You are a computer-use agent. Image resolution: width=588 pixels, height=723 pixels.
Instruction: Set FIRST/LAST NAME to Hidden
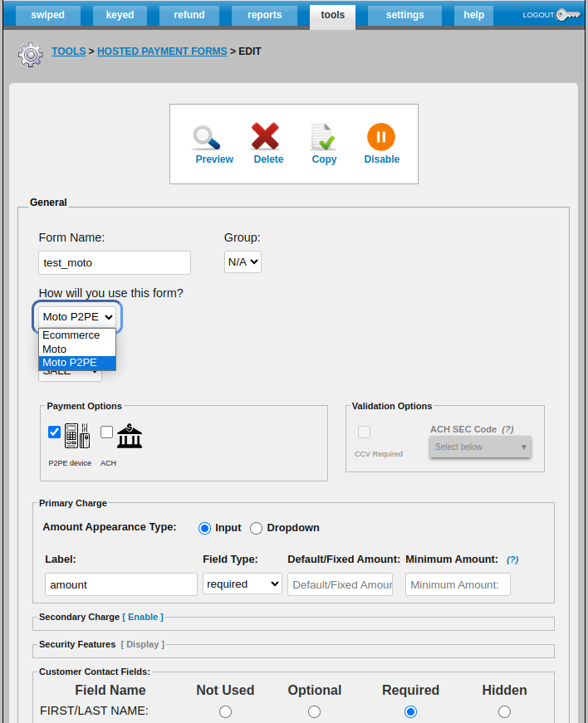(x=504, y=712)
